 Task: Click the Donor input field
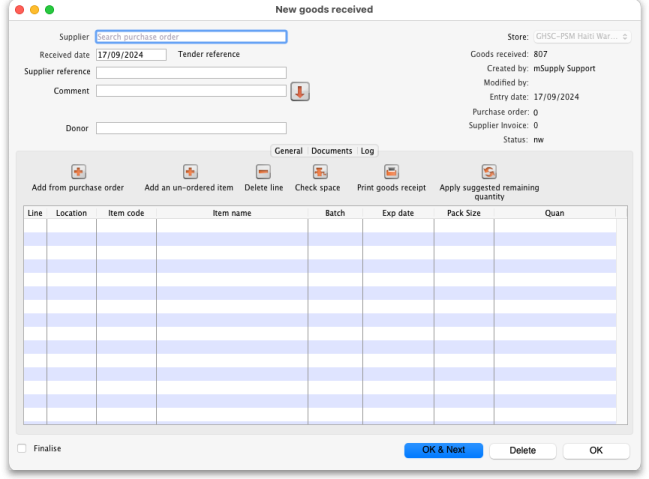tap(191, 128)
